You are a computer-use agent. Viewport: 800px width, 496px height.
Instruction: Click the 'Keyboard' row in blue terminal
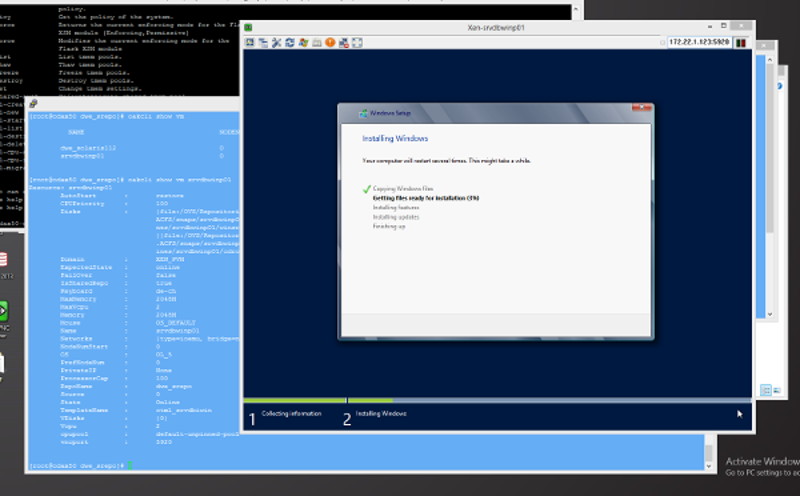pyautogui.click(x=118, y=291)
